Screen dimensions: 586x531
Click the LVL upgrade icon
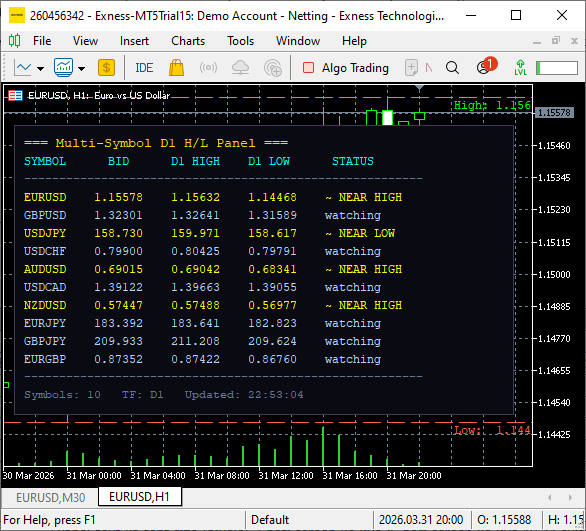520,68
